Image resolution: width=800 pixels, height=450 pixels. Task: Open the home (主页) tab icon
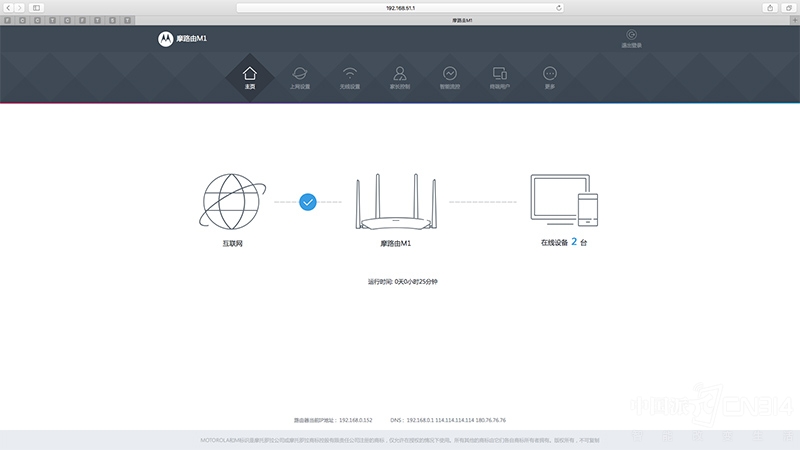249,73
